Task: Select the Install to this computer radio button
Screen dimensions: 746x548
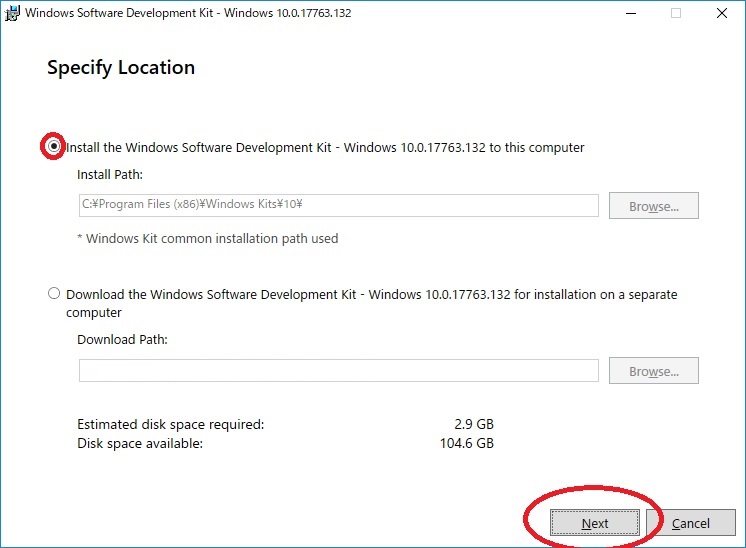Action: 54,146
